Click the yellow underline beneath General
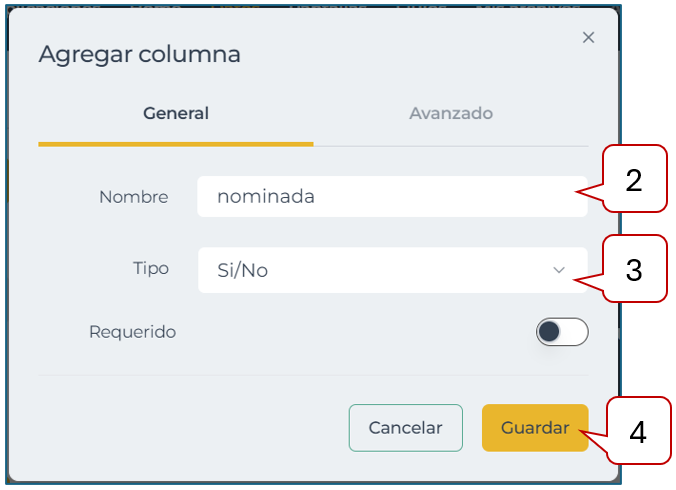The image size is (676, 490). [x=176, y=144]
